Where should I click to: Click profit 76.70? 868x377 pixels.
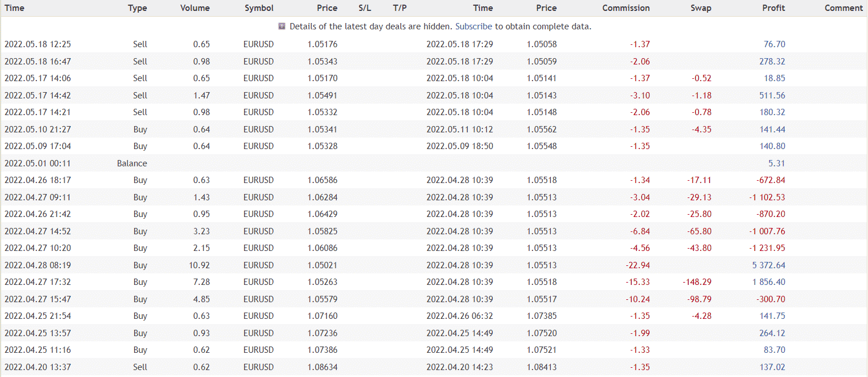775,44
